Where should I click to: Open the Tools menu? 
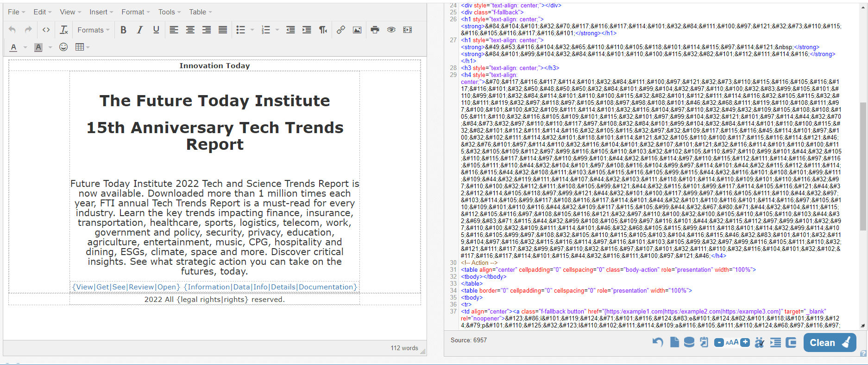(x=169, y=12)
